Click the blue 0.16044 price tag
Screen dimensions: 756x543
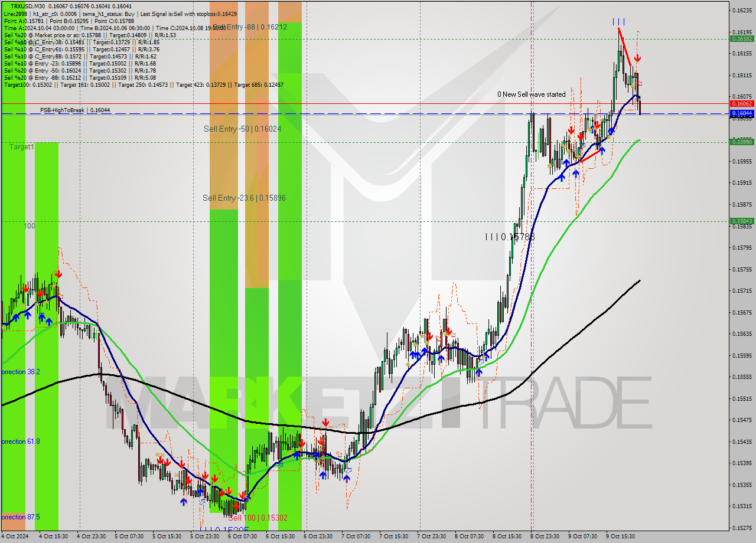[x=741, y=113]
